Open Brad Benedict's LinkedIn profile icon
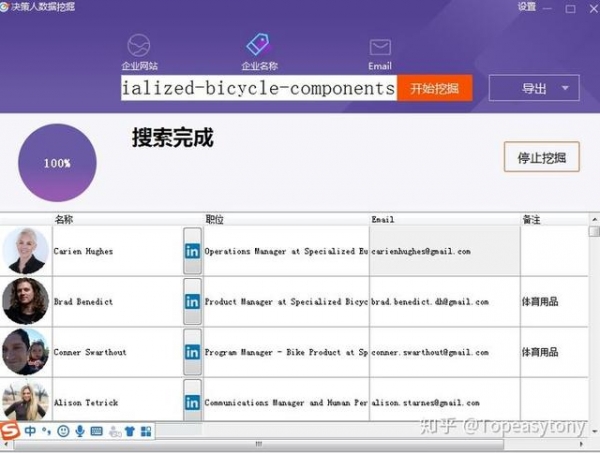Image resolution: width=600 pixels, height=453 pixels. click(192, 302)
